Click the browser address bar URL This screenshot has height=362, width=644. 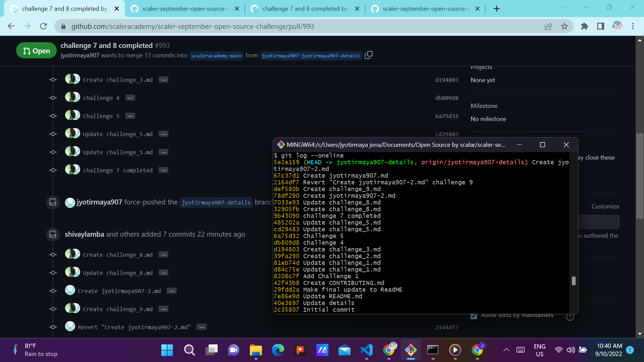[x=193, y=26]
